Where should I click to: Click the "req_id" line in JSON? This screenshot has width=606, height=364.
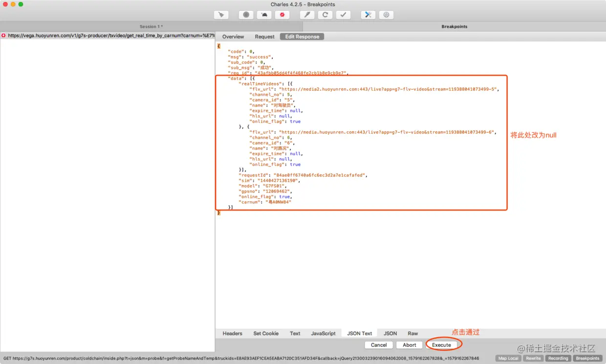point(288,73)
